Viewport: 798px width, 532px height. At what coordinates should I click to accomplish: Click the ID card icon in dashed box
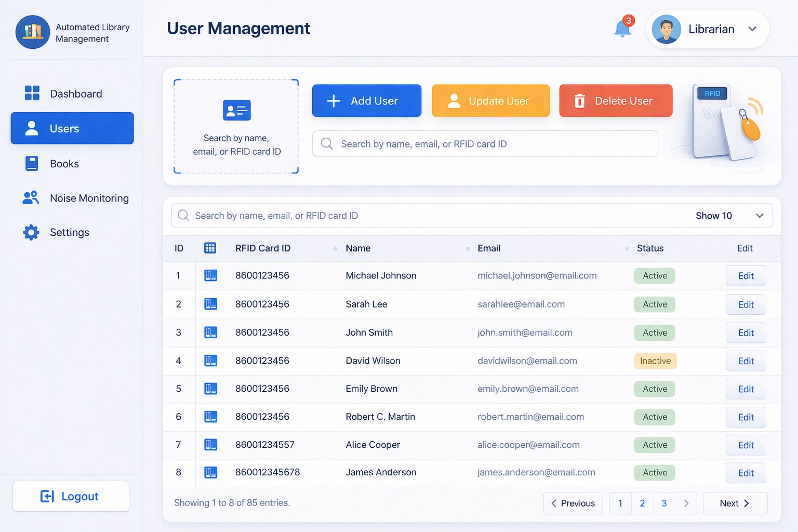point(236,110)
